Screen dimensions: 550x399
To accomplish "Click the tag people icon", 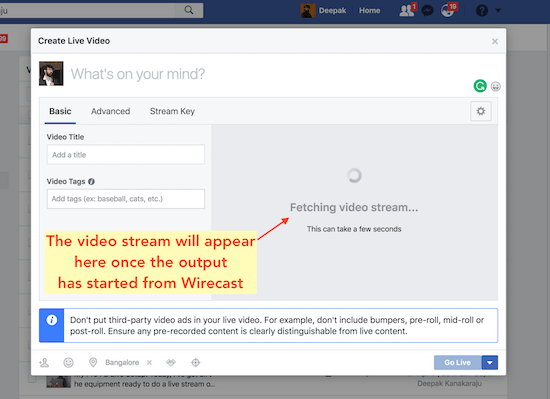I will [x=44, y=363].
